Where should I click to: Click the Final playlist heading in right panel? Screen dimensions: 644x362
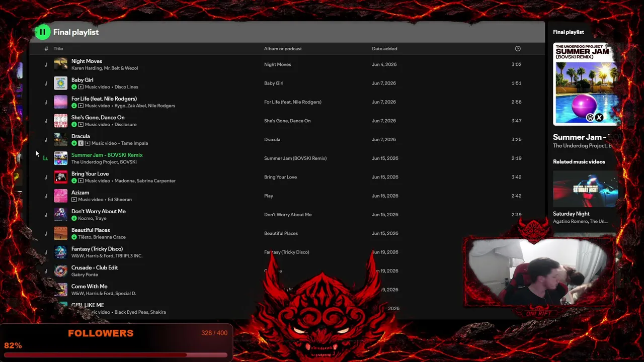[569, 32]
